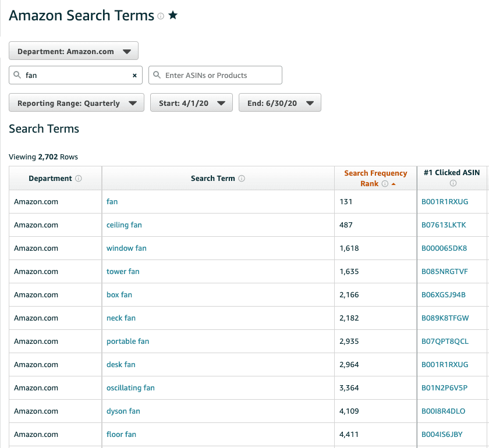Open ASIN link B089K8TFGW for neck fan
The width and height of the screenshot is (489, 448).
[x=445, y=318]
